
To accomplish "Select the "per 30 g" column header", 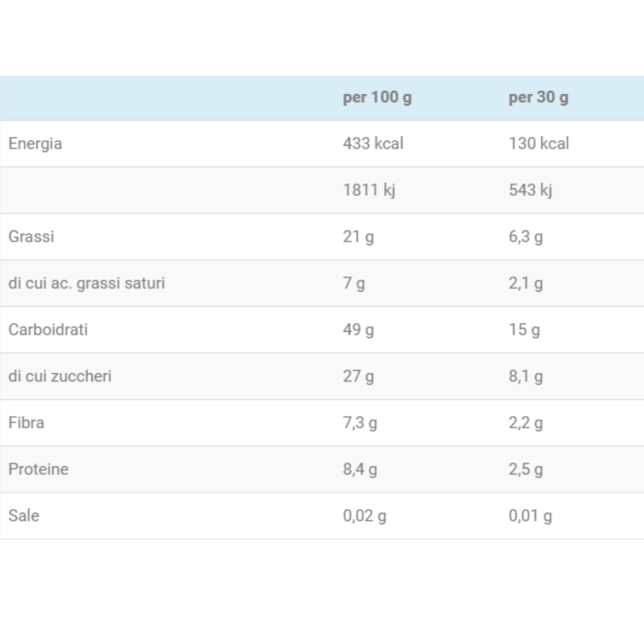I will click(x=538, y=97).
